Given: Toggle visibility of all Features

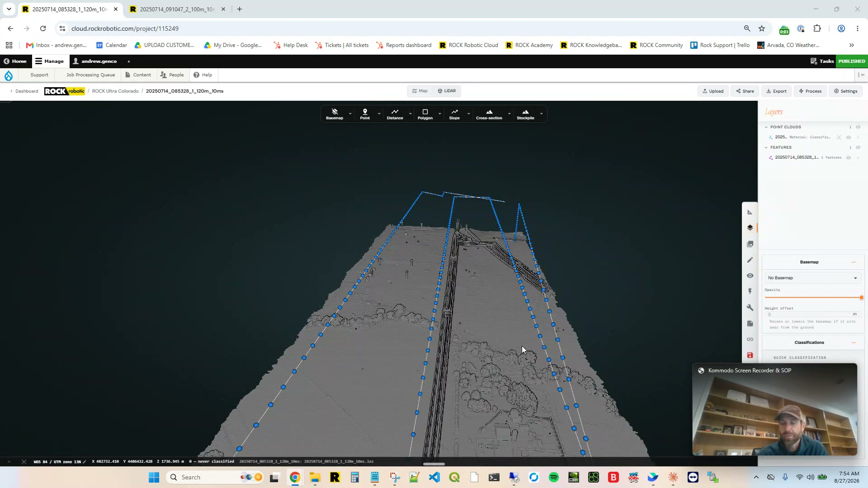Looking at the screenshot, I should point(858,147).
